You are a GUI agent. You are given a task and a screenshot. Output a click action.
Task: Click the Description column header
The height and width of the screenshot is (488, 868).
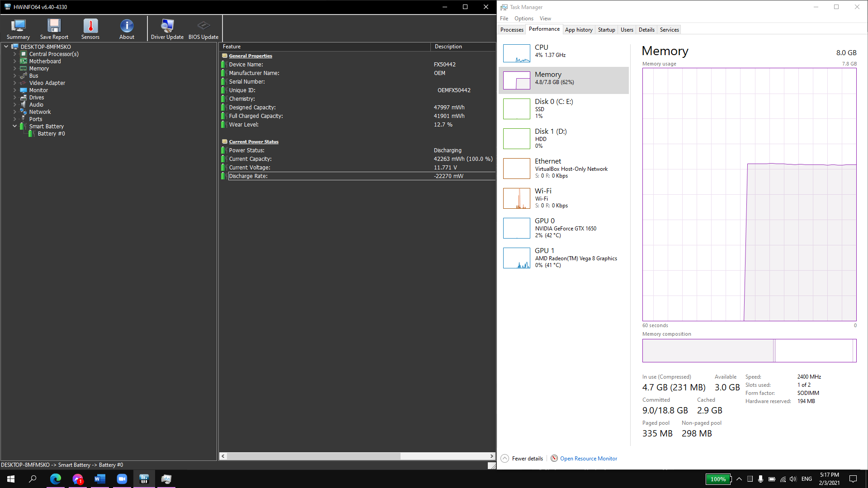click(463, 47)
